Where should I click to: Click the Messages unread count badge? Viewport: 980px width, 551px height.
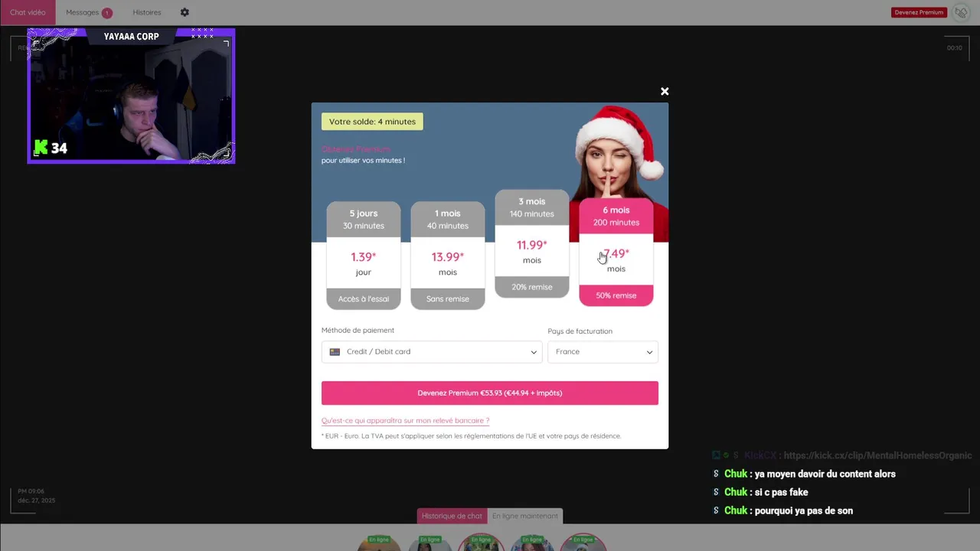tap(107, 13)
